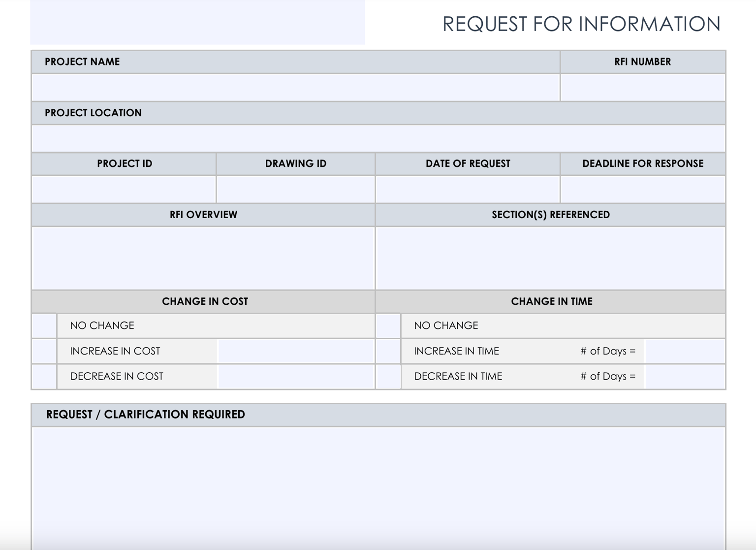Check the INCREASE IN TIME checkbox

click(387, 351)
